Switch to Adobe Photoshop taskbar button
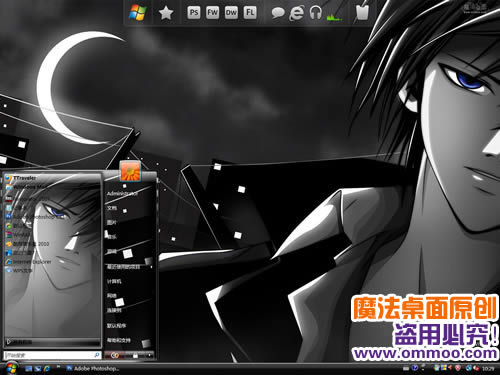 pos(93,369)
